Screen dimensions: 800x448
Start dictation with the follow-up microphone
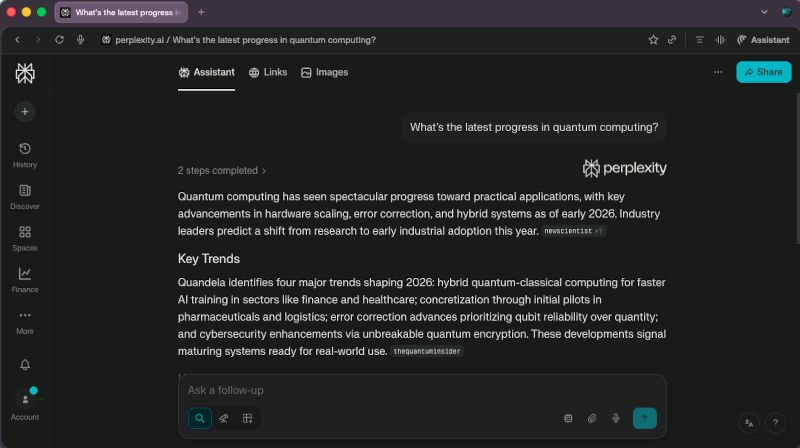coord(616,418)
